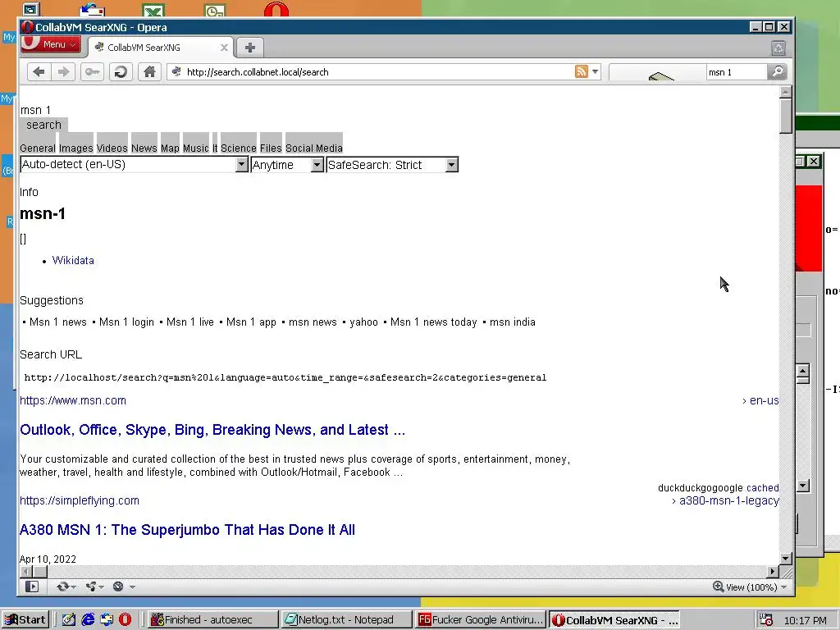Select the Images category tab
This screenshot has height=630, width=840.
pyautogui.click(x=76, y=148)
